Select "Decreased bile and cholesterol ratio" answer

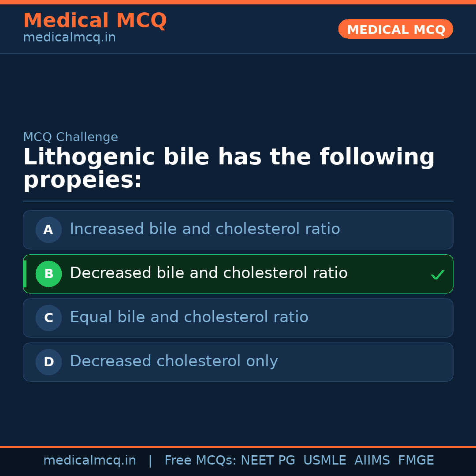pos(208,273)
